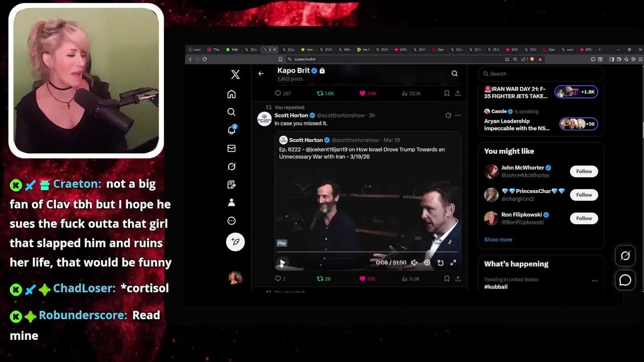Open three-dot menu beside #kubball trend
The image size is (644, 362).
pyautogui.click(x=595, y=281)
